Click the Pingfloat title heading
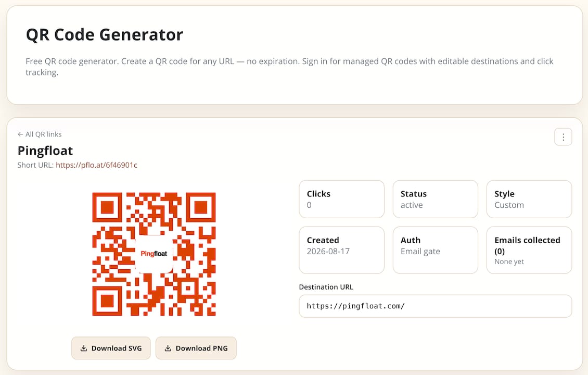588x375 pixels. (45, 151)
